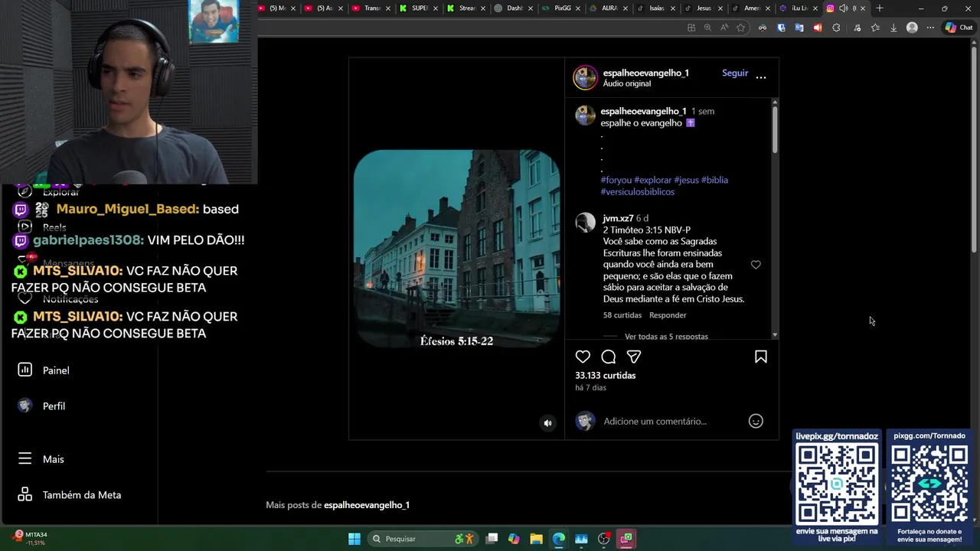Add page to favorites with the star icon

tap(740, 28)
